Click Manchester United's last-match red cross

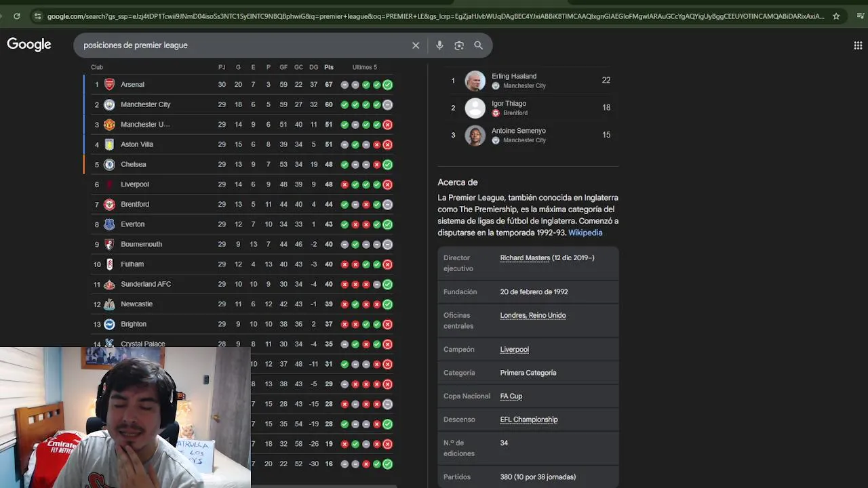click(387, 125)
